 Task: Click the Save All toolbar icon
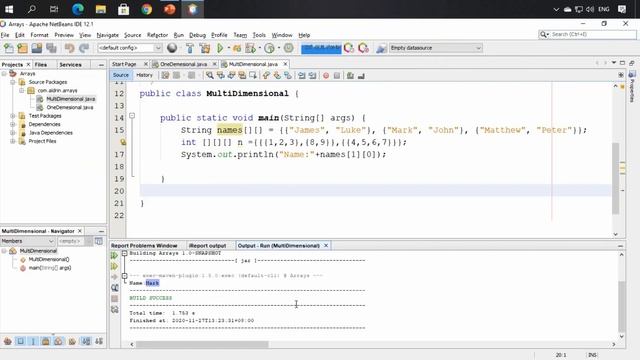[x=51, y=48]
